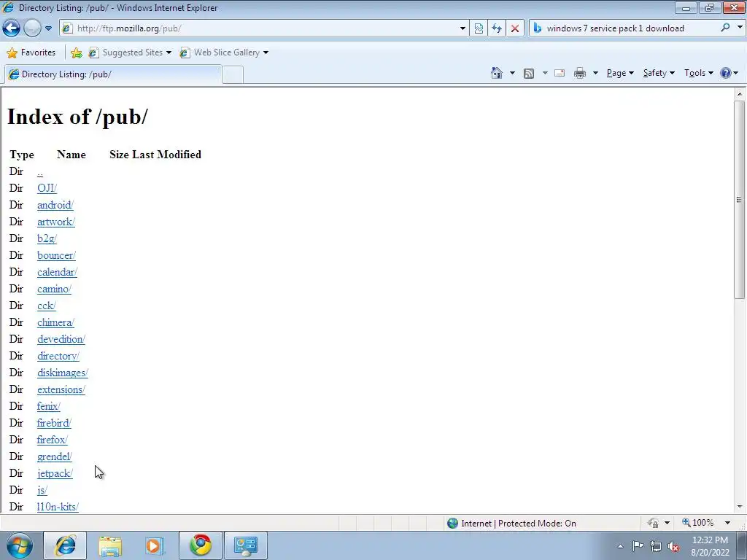The width and height of the screenshot is (747, 560).
Task: Launch Windows Media Player from taskbar
Action: 155,545
